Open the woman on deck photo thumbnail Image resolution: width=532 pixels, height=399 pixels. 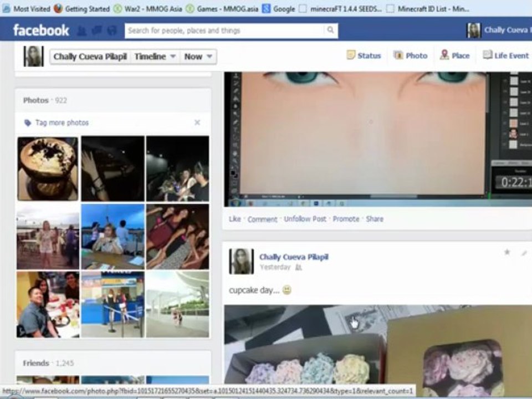click(x=48, y=237)
